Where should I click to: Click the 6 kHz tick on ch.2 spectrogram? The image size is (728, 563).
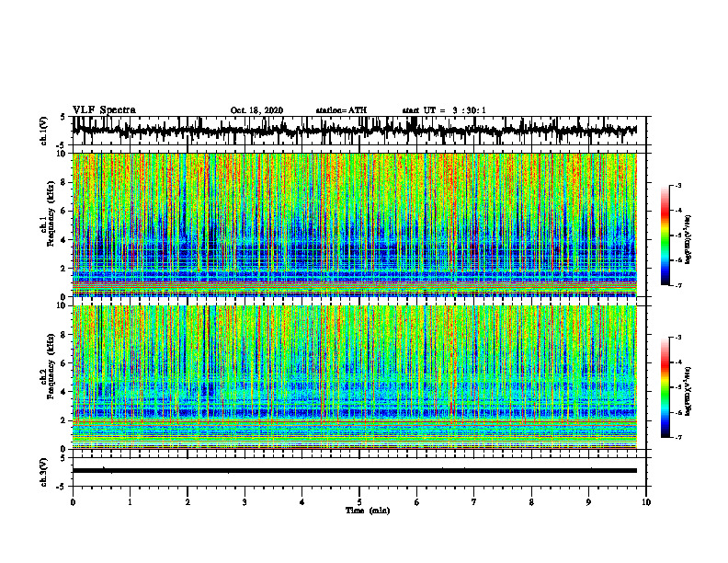(63, 363)
